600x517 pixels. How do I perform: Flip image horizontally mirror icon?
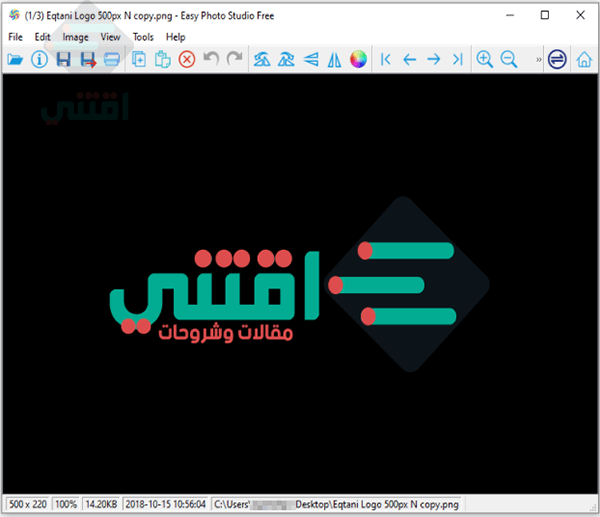(x=334, y=59)
